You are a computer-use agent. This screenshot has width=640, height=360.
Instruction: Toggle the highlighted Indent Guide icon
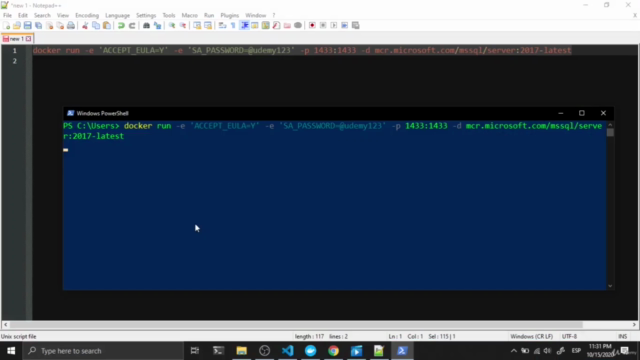(x=244, y=25)
